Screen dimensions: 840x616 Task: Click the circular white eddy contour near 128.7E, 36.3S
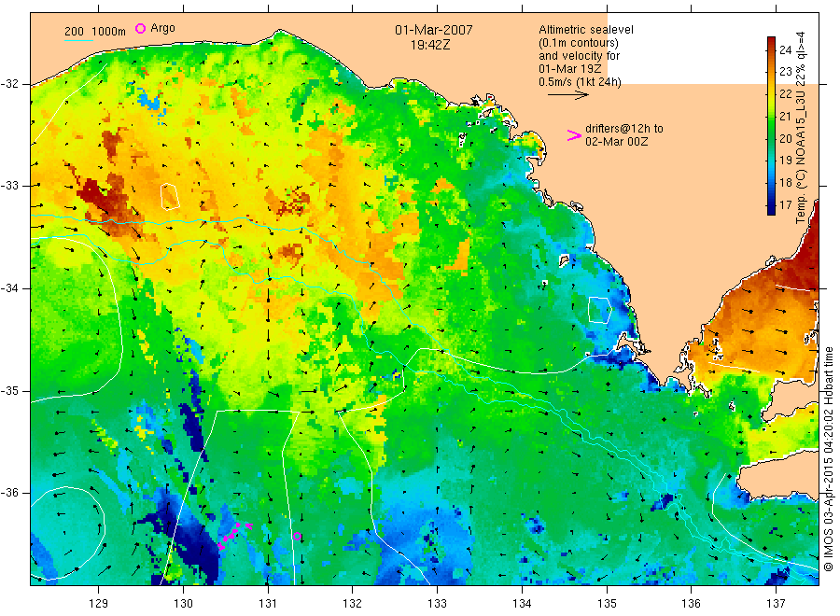pyautogui.click(x=67, y=533)
